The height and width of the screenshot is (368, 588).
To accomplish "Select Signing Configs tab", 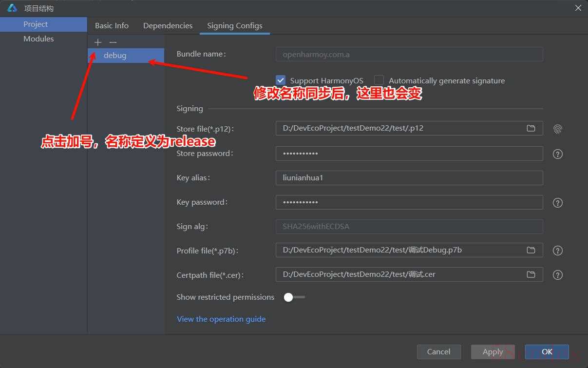I will [x=235, y=25].
